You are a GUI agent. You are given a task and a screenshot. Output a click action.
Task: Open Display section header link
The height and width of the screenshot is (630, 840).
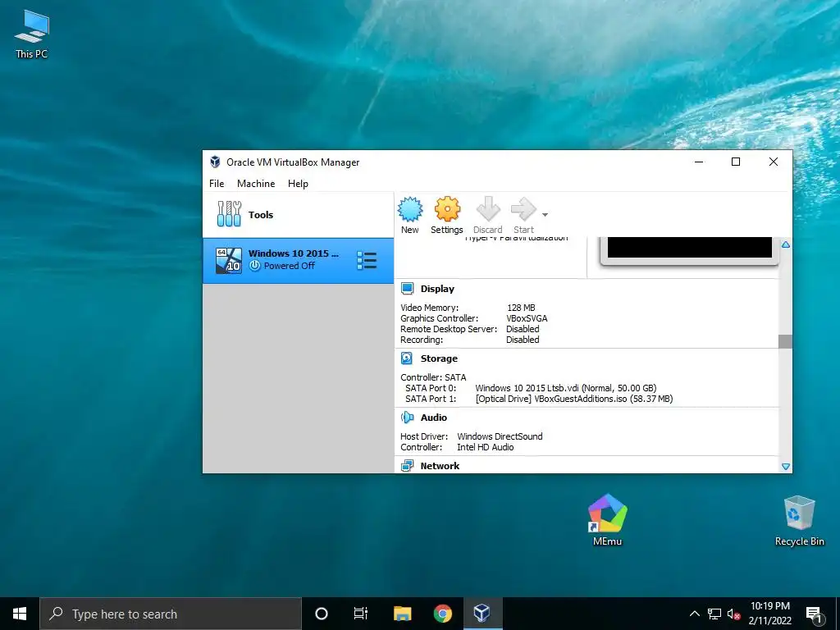pyautogui.click(x=437, y=289)
